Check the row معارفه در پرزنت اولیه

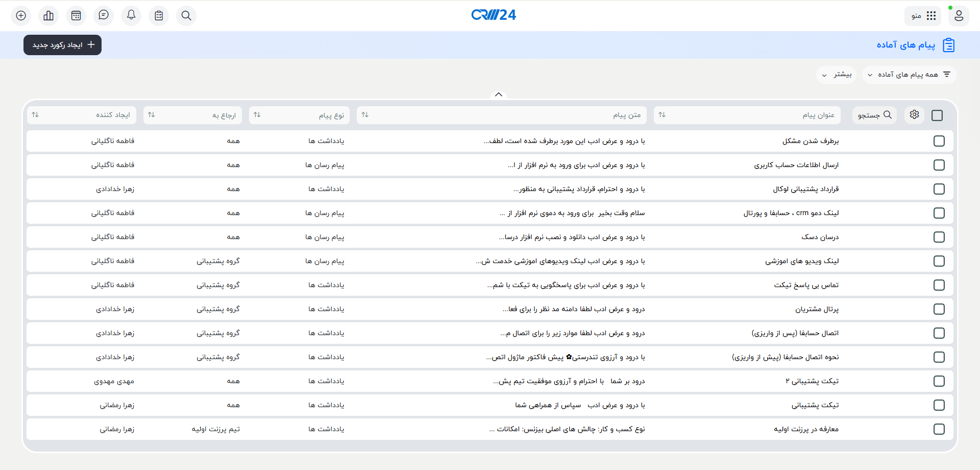coord(939,429)
